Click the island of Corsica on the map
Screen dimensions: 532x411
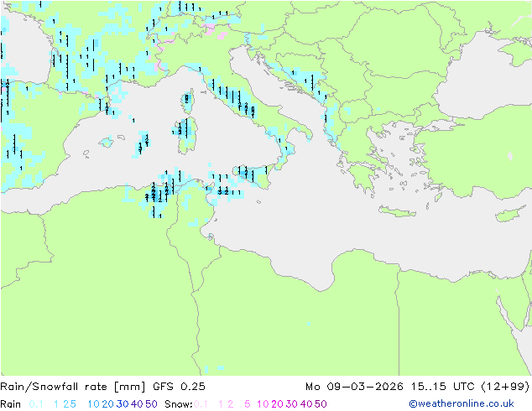pos(188,101)
